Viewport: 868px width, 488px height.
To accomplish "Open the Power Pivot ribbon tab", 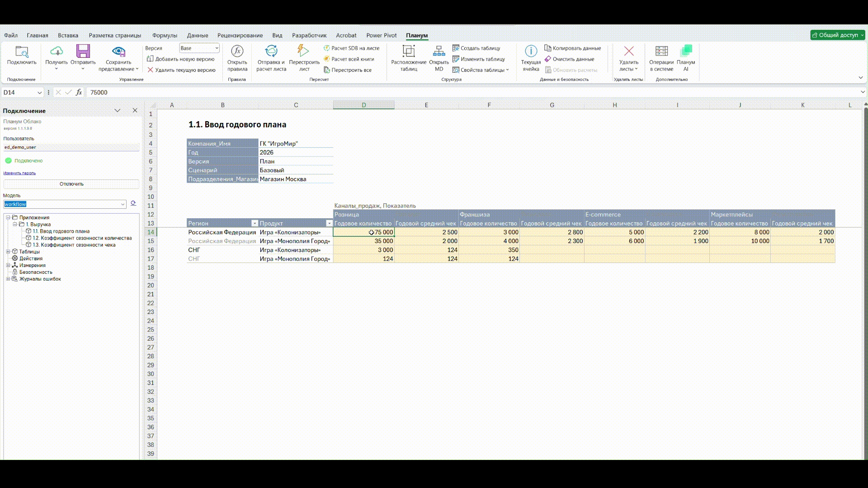I will click(x=381, y=35).
